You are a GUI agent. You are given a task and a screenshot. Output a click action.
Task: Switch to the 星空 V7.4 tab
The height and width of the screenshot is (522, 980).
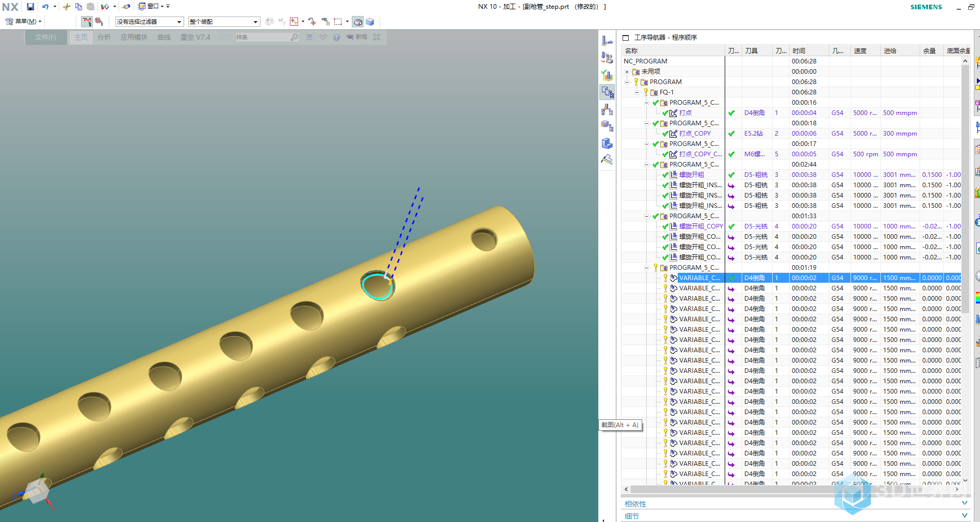click(x=195, y=37)
